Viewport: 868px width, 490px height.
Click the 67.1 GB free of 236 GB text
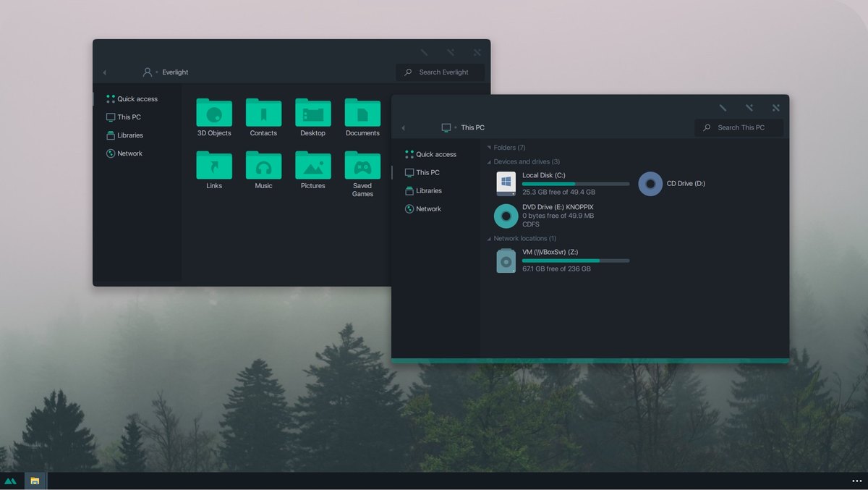click(x=556, y=269)
